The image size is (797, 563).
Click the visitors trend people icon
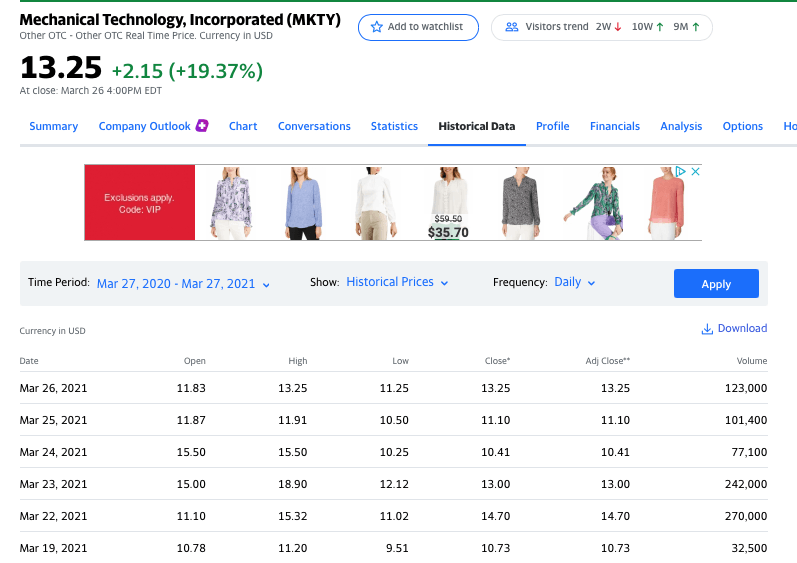pyautogui.click(x=511, y=27)
